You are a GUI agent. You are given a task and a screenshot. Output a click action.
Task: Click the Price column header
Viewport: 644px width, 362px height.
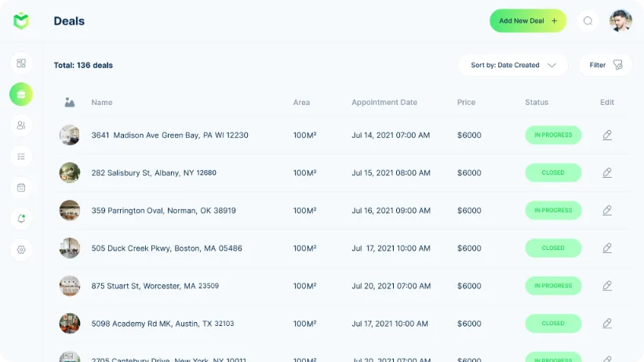coord(466,102)
